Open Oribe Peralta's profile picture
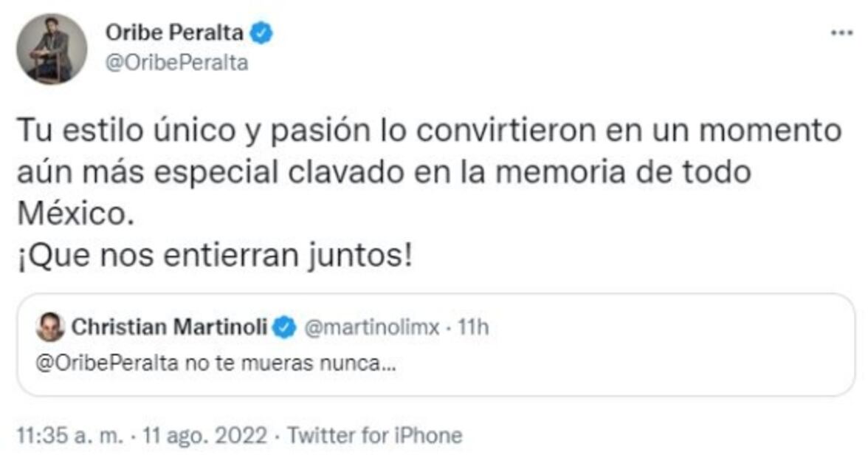 tap(52, 49)
